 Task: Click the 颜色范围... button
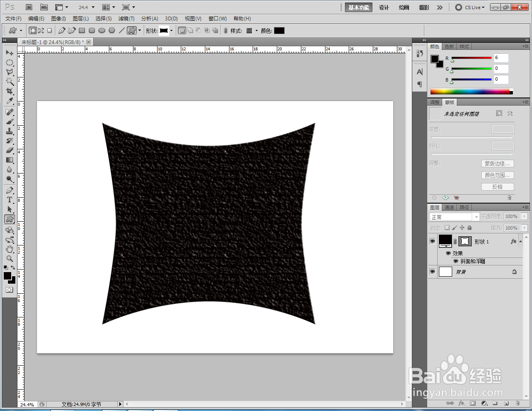[498, 175]
